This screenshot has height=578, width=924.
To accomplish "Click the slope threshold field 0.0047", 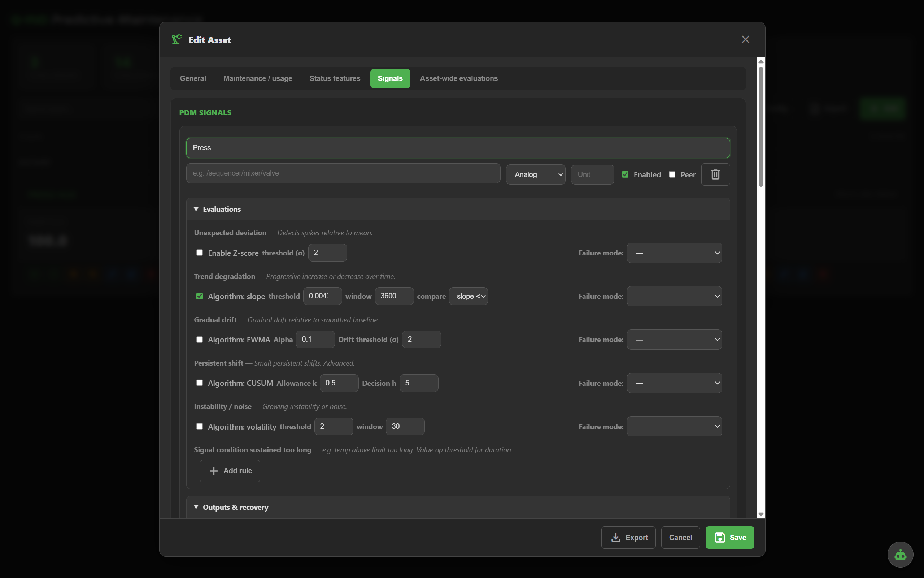I will 322,296.
